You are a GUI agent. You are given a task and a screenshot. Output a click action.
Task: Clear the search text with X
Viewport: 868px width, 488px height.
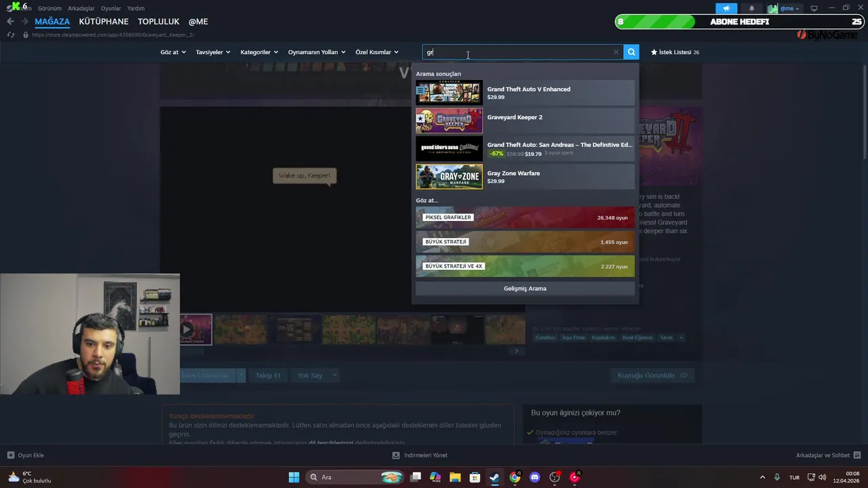coord(616,52)
